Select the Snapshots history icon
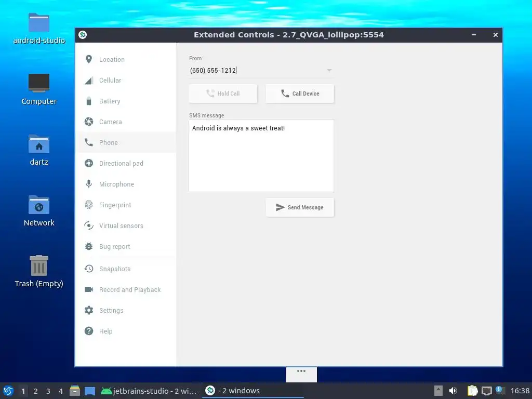 [88, 269]
